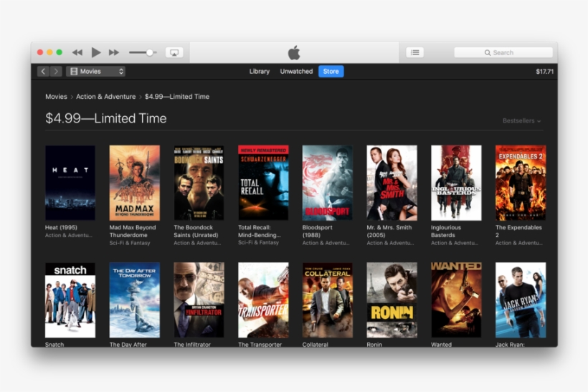Screen dimensions: 588x392
Task: Click the 'Heat (1995)' title text
Action: click(x=61, y=227)
